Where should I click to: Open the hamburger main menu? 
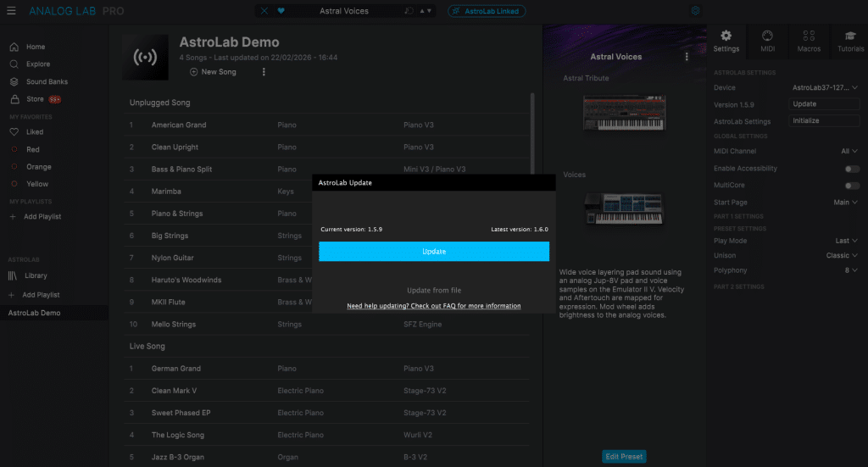[11, 10]
